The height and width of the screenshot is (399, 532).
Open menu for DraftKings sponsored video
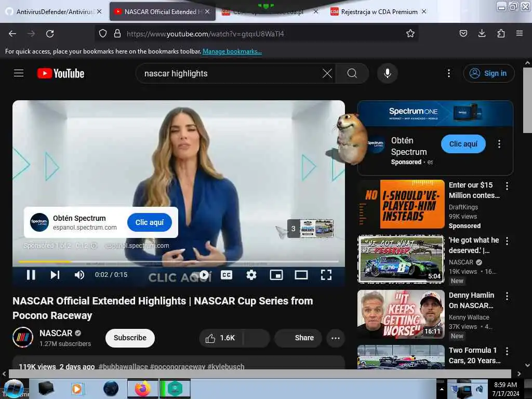[x=507, y=186]
